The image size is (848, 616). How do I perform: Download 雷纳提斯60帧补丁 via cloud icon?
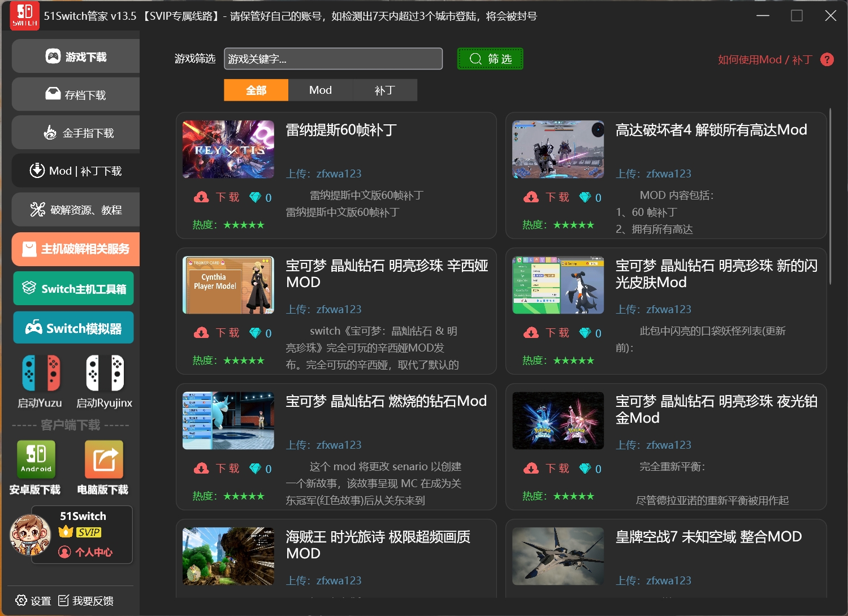(x=201, y=197)
